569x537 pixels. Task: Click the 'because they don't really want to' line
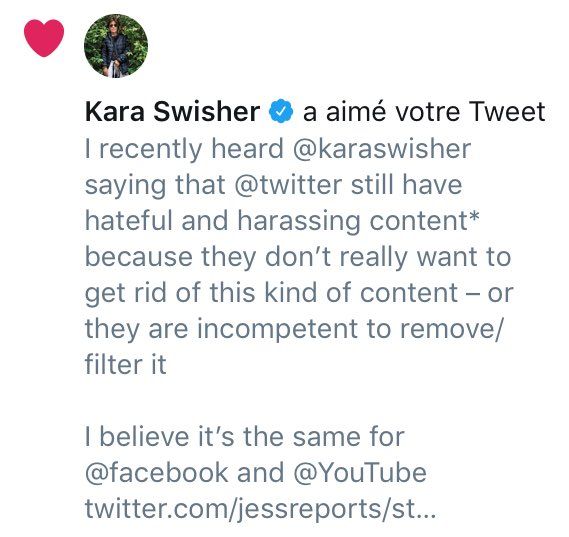[x=298, y=257]
